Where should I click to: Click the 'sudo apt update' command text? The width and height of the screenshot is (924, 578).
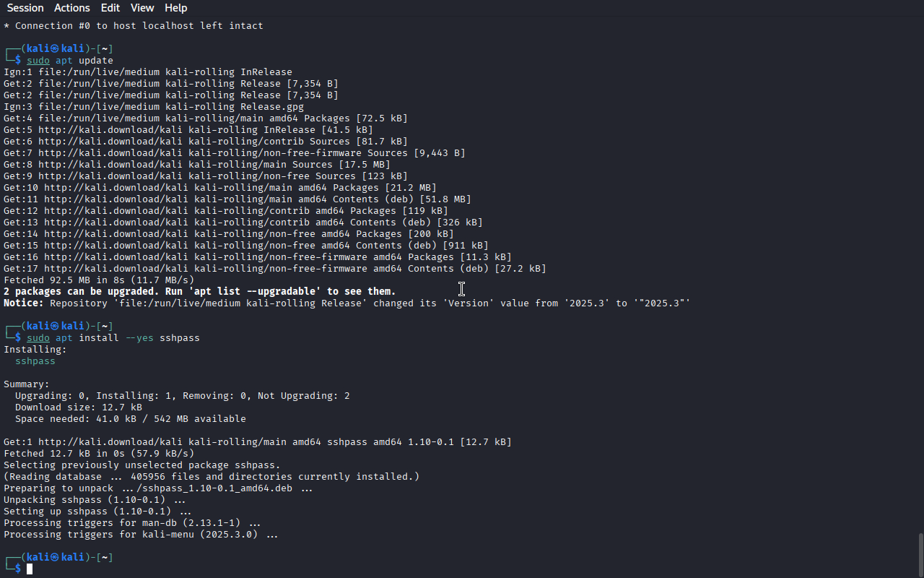point(70,61)
